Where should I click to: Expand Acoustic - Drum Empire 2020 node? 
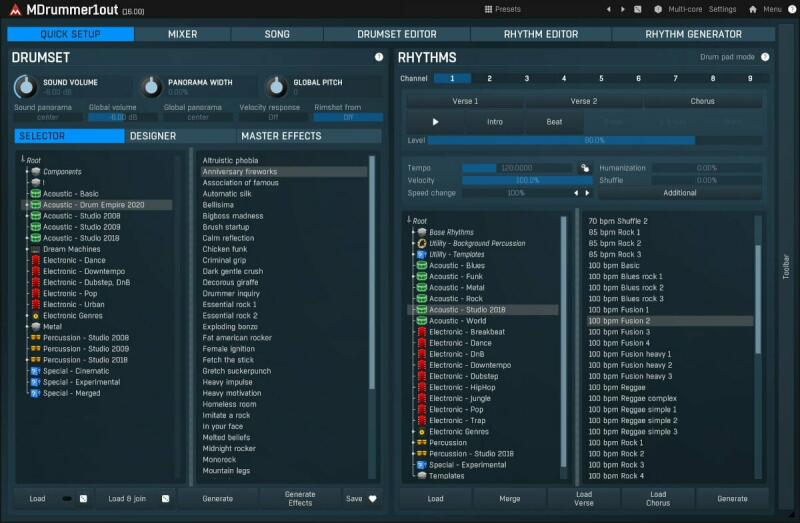click(27, 205)
